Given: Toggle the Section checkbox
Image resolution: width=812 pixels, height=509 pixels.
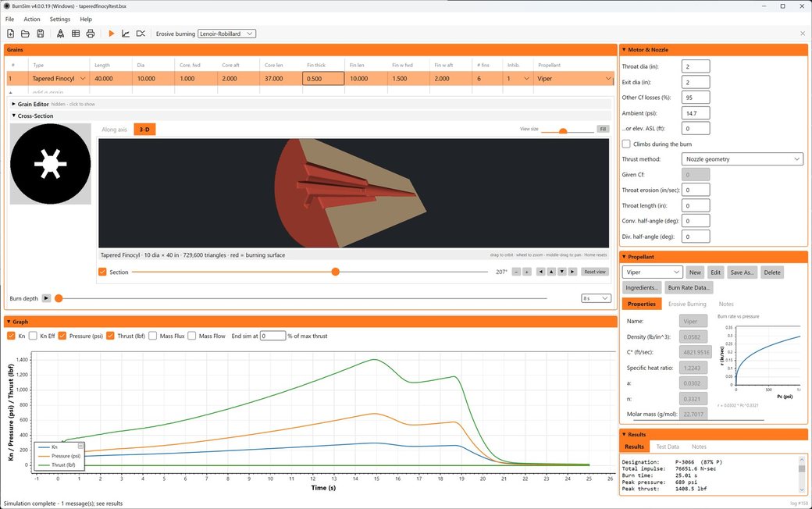Looking at the screenshot, I should click(102, 272).
